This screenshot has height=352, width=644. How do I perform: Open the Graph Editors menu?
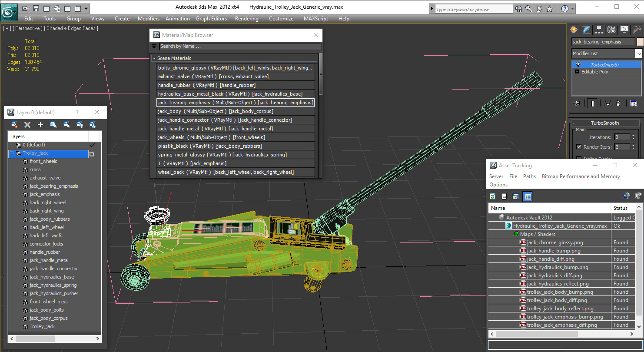click(211, 19)
